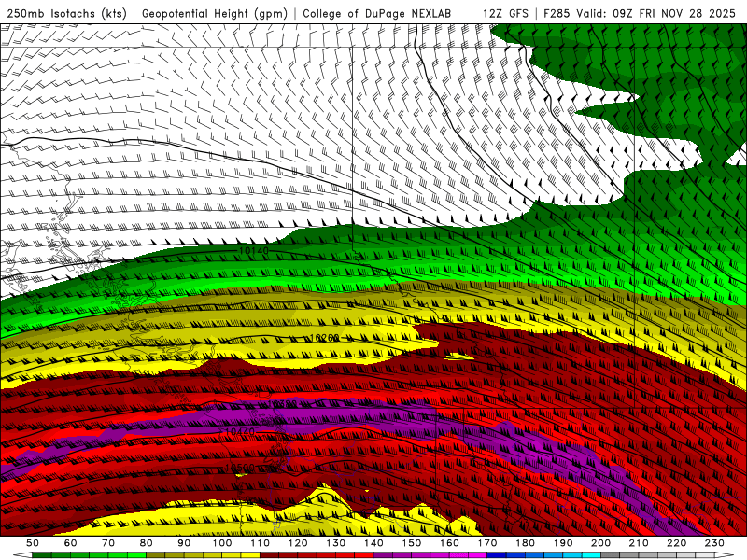Click the 10140 height contour label
This screenshot has height=560, width=747.
253,250
